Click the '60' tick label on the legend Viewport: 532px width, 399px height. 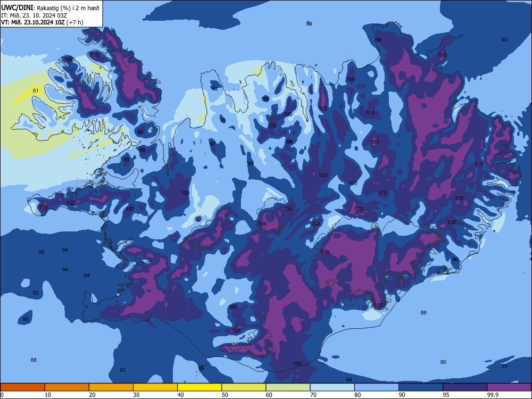pos(269,395)
